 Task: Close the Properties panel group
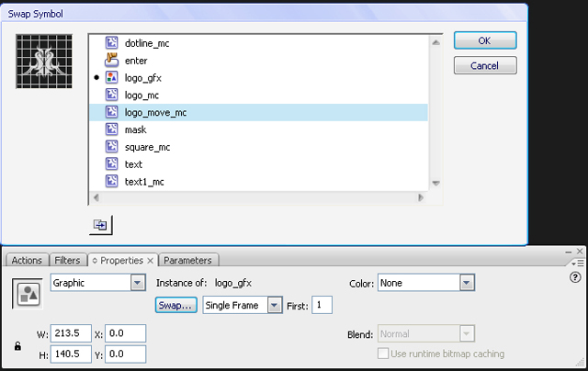580,251
